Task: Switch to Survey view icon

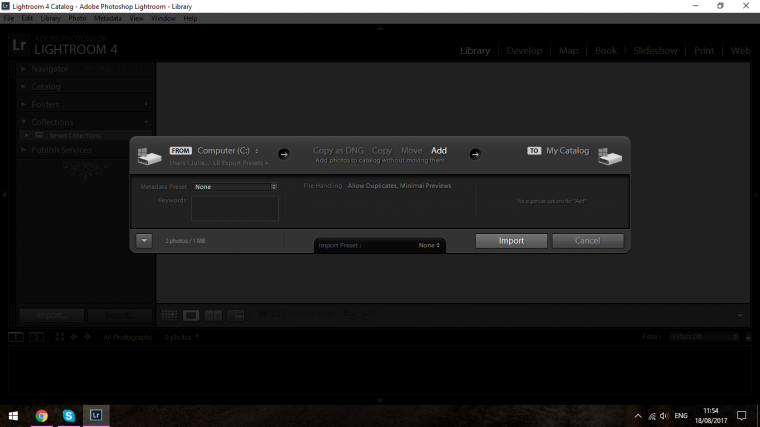Action: click(236, 316)
